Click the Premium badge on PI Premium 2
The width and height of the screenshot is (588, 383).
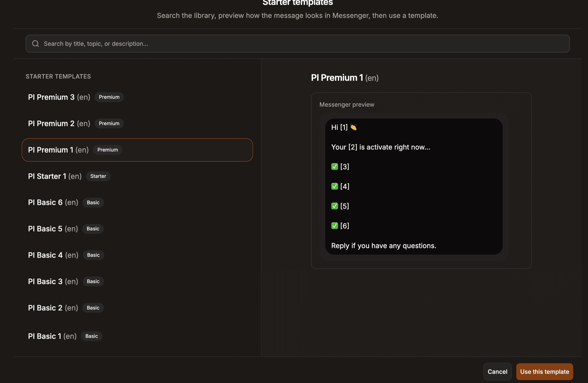click(x=109, y=123)
